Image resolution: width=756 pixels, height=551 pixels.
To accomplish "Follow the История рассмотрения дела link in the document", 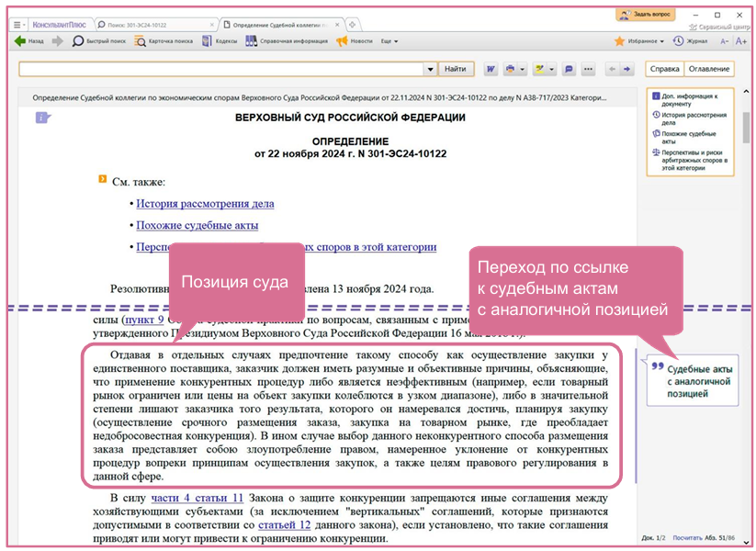I will [205, 204].
